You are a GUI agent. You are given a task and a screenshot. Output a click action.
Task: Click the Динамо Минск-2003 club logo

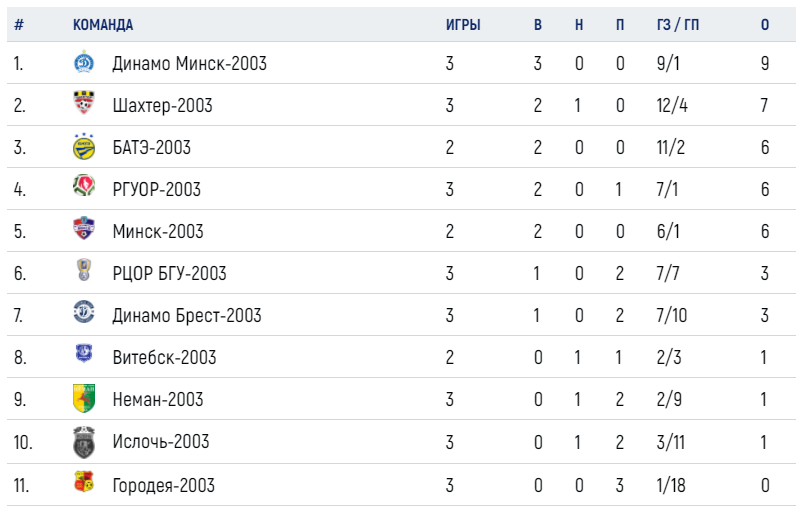[x=84, y=62]
